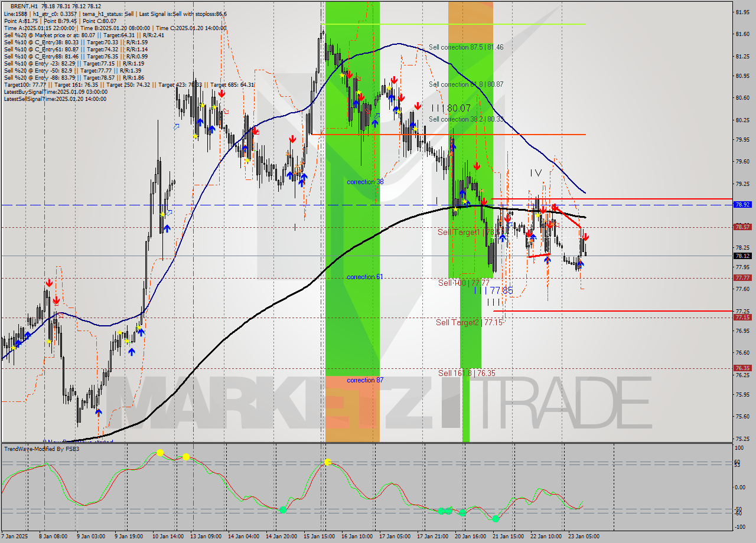Click the 'Sell Target2 | 77.15' label
Screen dimensions: 756x543
pyautogui.click(x=470, y=322)
